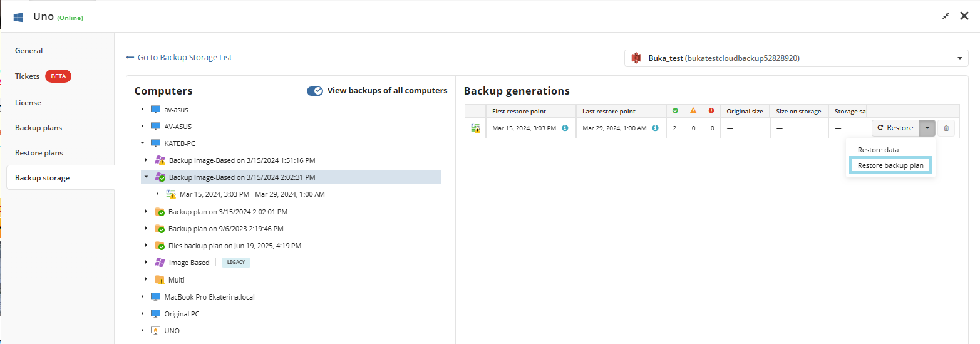Click the delete trash icon in generation row

[x=946, y=128]
